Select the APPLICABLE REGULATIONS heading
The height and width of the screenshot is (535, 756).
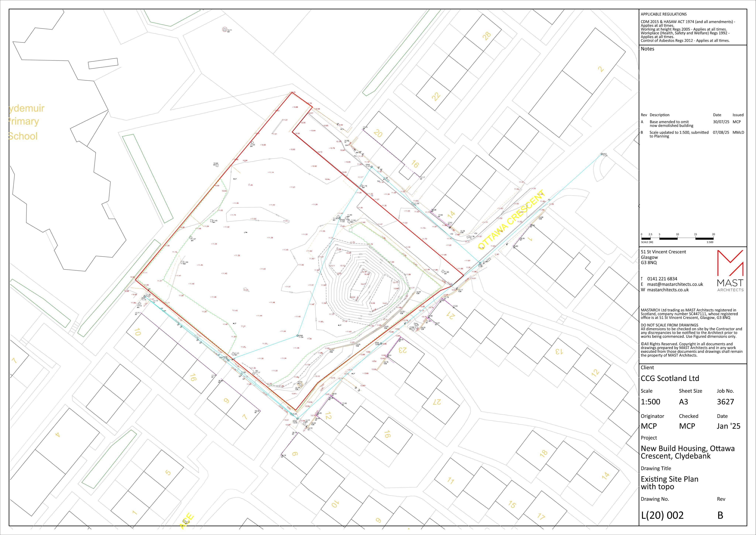click(x=664, y=14)
